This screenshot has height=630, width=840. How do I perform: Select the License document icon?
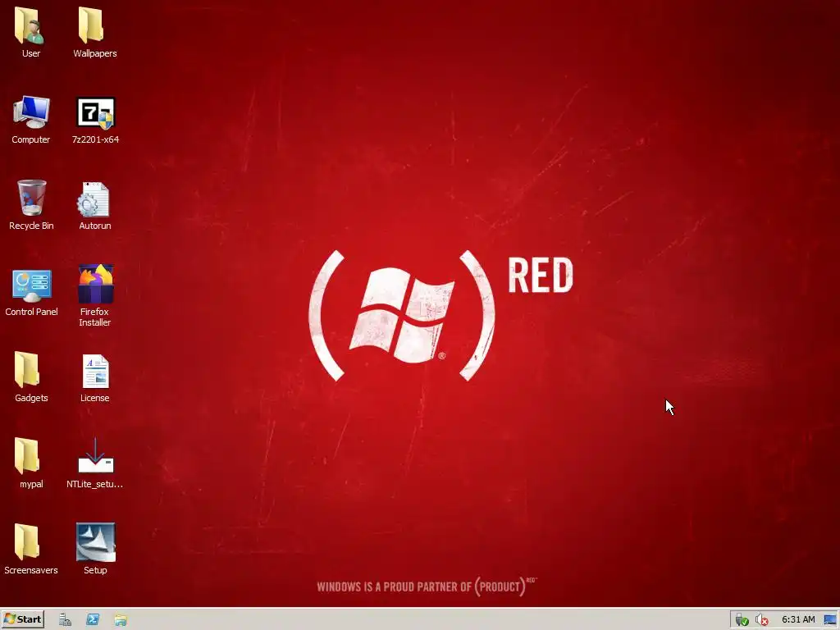(x=95, y=371)
